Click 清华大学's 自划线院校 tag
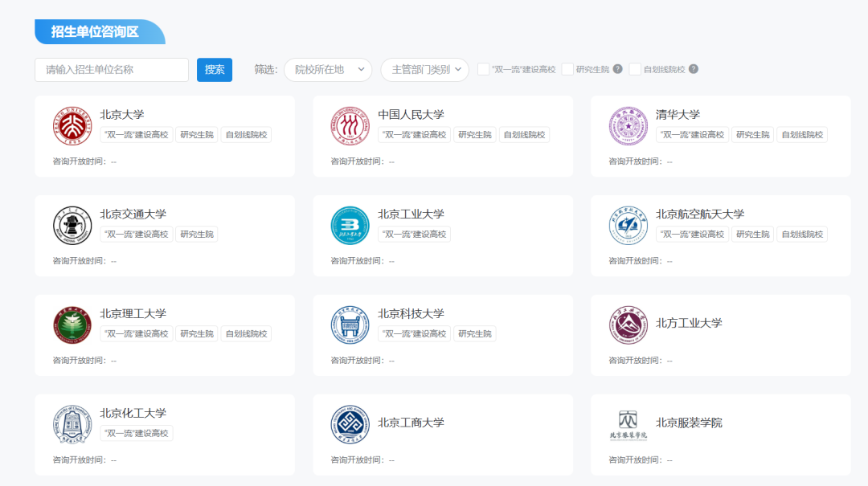 coord(802,134)
